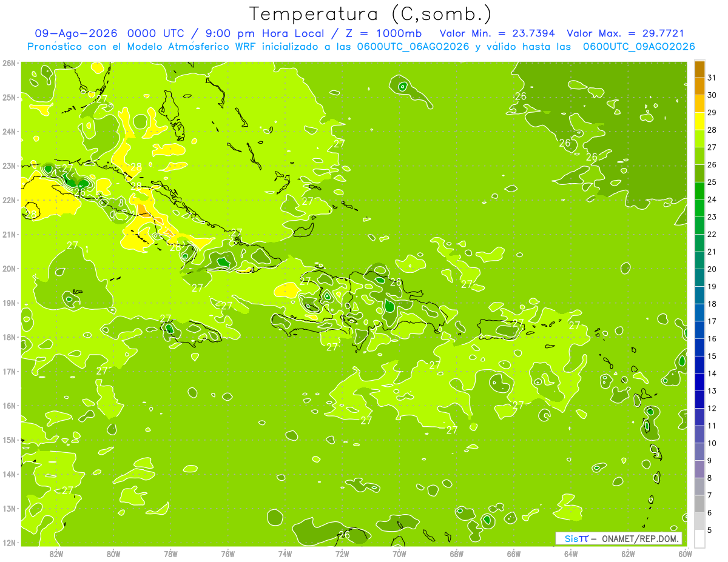Image resolution: width=728 pixels, height=562 pixels.
Task: Click the '15N' latitude axis label
Action: (9, 440)
